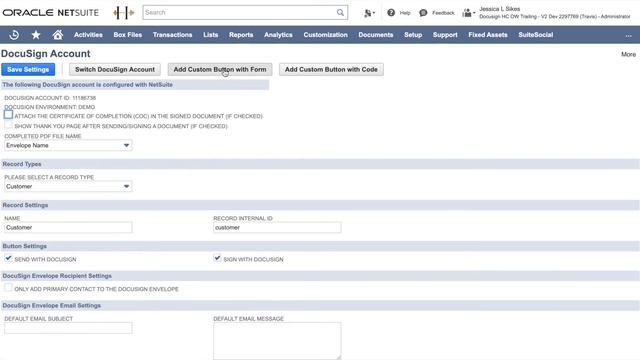This screenshot has width=640, height=360.
Task: Click the Jessica L Sikes user name
Action: [500, 9]
